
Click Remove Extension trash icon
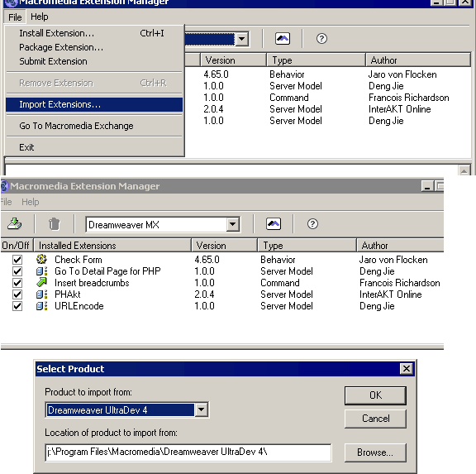55,224
